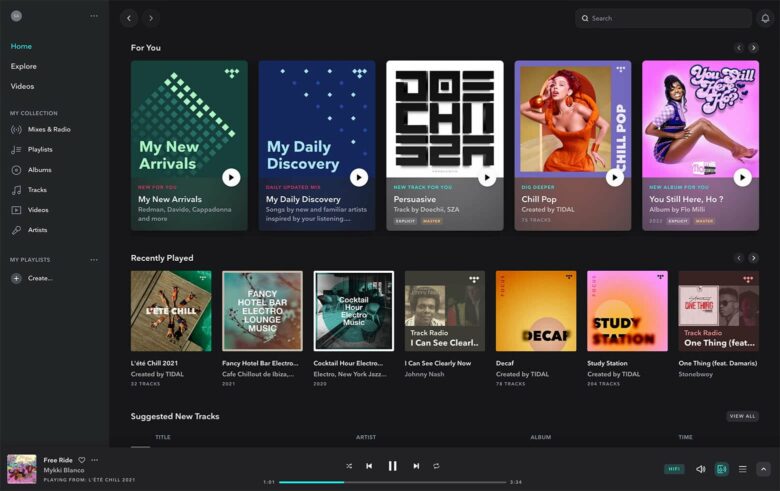Go to Explore in sidebar
780x491 pixels.
click(x=23, y=66)
